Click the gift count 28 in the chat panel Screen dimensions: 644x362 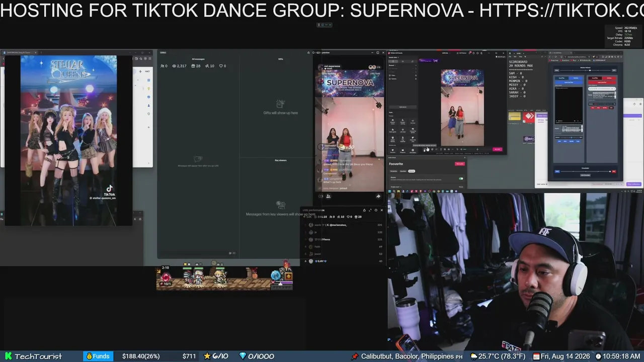[196, 66]
